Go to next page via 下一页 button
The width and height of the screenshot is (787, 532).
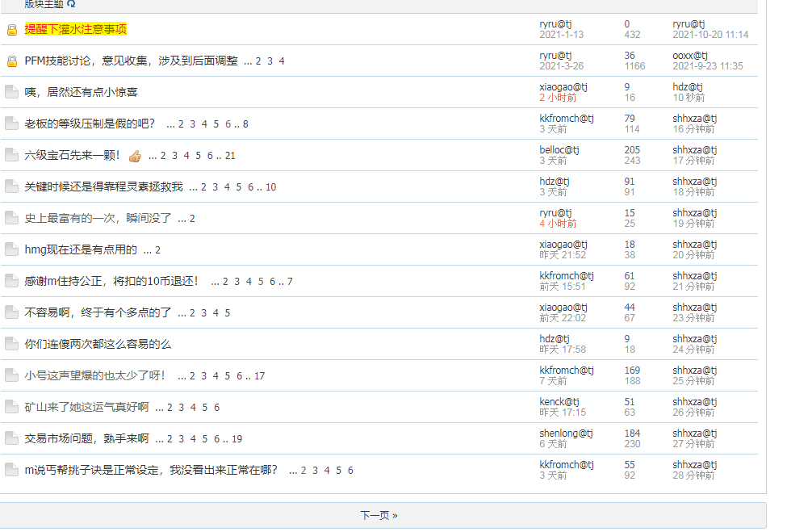pyautogui.click(x=379, y=515)
